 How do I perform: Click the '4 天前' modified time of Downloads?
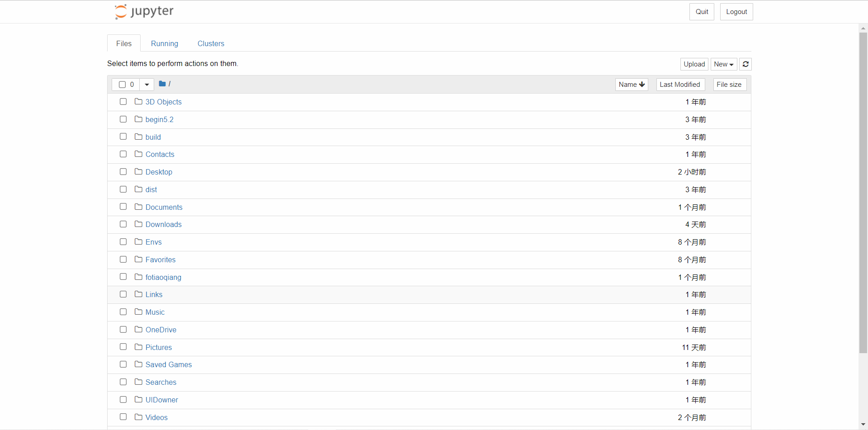pyautogui.click(x=695, y=225)
